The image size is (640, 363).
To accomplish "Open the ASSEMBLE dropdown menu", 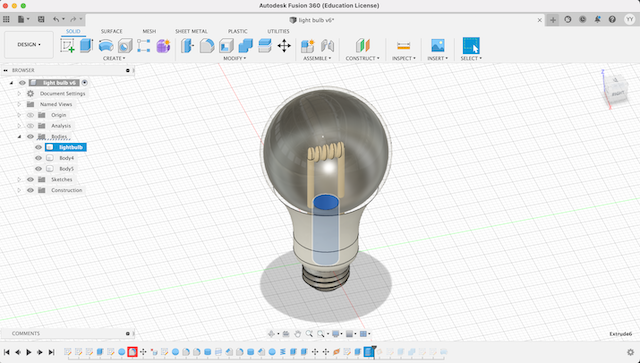I will tap(317, 58).
